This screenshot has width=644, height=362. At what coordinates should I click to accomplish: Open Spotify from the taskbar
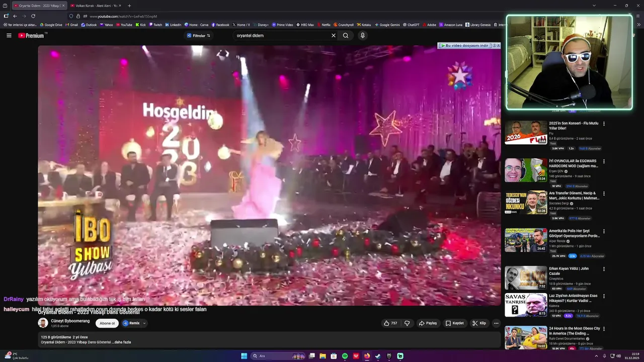coord(345,356)
